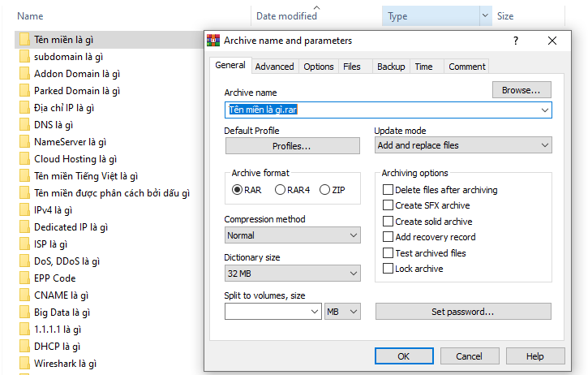The width and height of the screenshot is (588, 375).
Task: Click folder icon for Wireshark là gì
Action: (x=24, y=364)
